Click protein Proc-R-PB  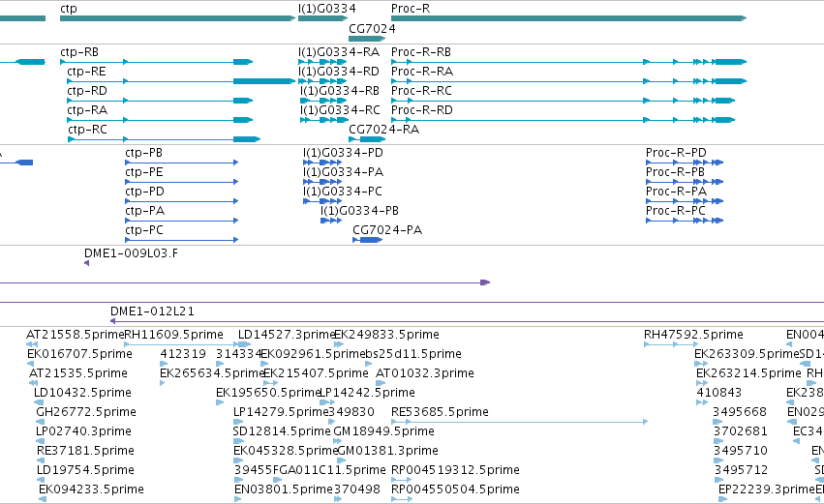tap(685, 182)
